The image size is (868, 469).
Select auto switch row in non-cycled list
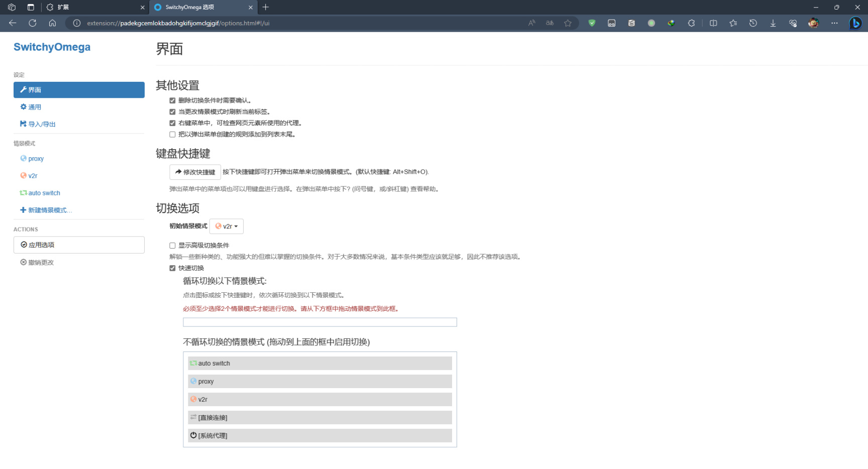point(320,364)
